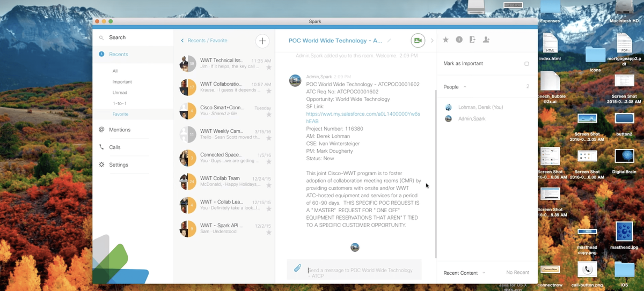The image size is (644, 291).
Task: Start a video call in this room
Action: [418, 41]
